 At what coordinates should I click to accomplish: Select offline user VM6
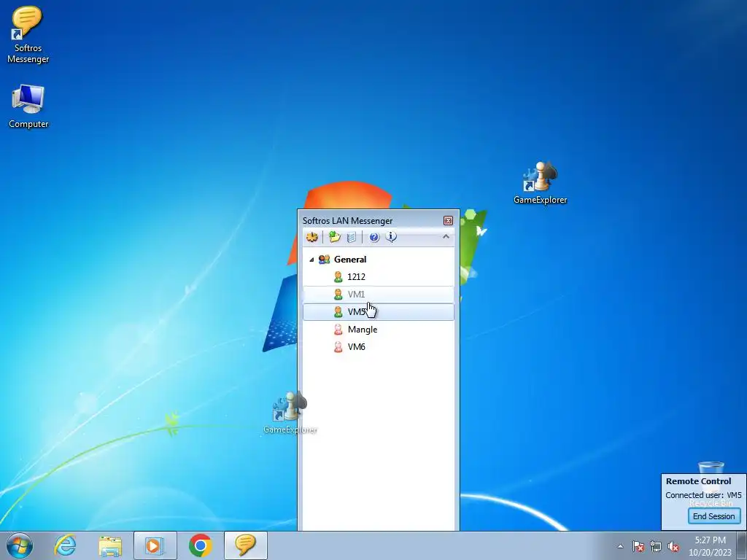click(x=379, y=347)
